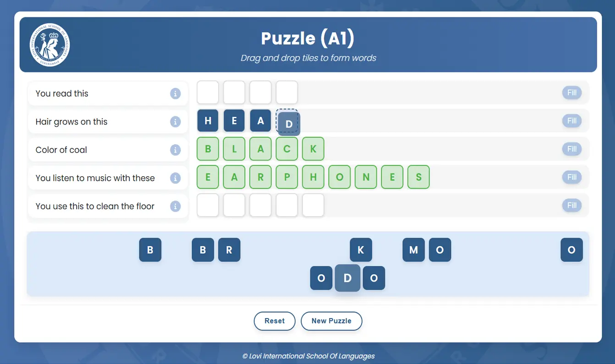The image size is (615, 364).
Task: Click the Lovi school logo in the header
Action: [x=49, y=44]
